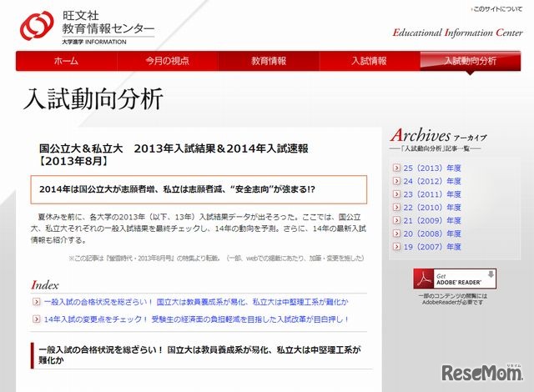The width and height of the screenshot is (534, 392).
Task: Click arrow icon beside 25 (2013) 年度
Action: (x=396, y=168)
